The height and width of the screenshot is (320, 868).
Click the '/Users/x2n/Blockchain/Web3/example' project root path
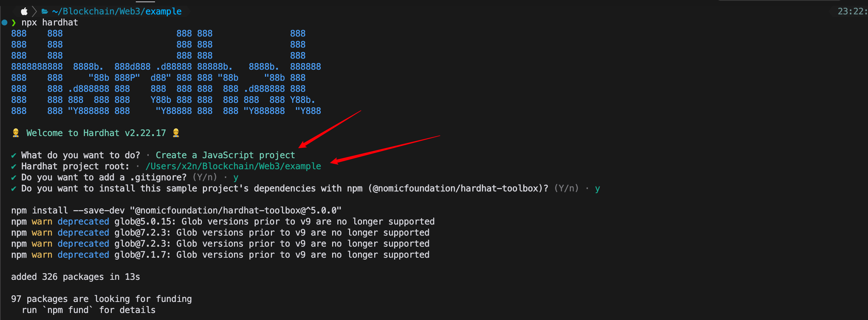coord(233,166)
